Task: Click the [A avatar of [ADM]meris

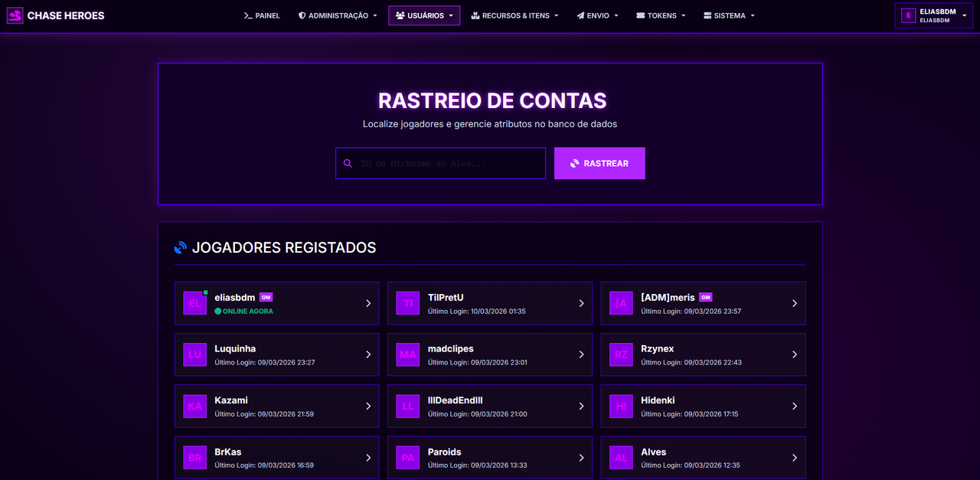Action: click(621, 303)
